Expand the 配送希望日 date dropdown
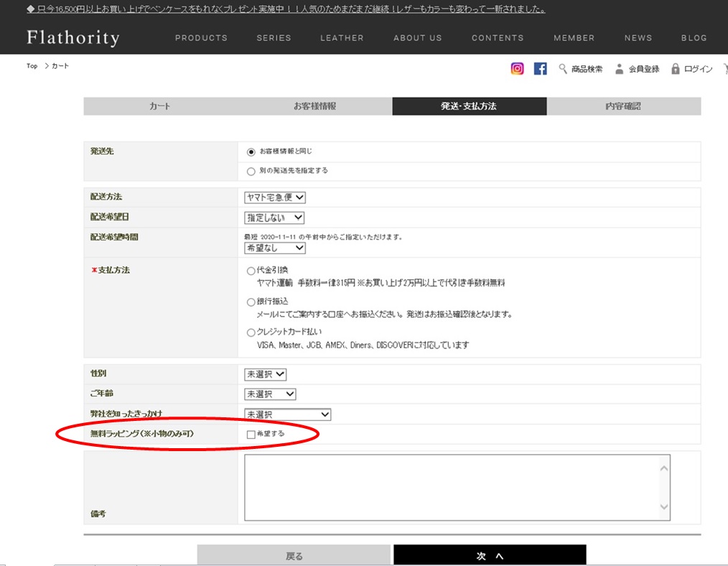728x566 pixels. pyautogui.click(x=274, y=218)
